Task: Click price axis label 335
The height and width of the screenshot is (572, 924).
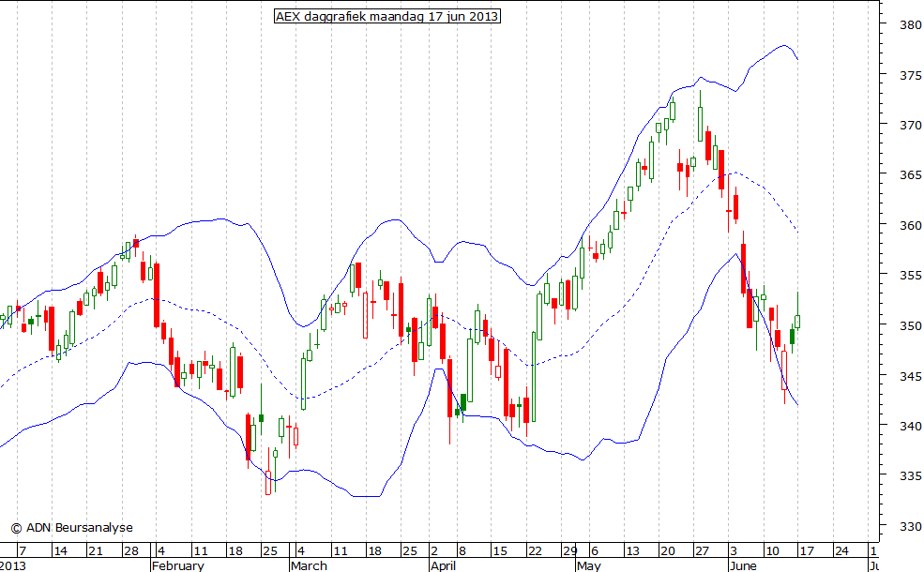Action: tap(911, 475)
